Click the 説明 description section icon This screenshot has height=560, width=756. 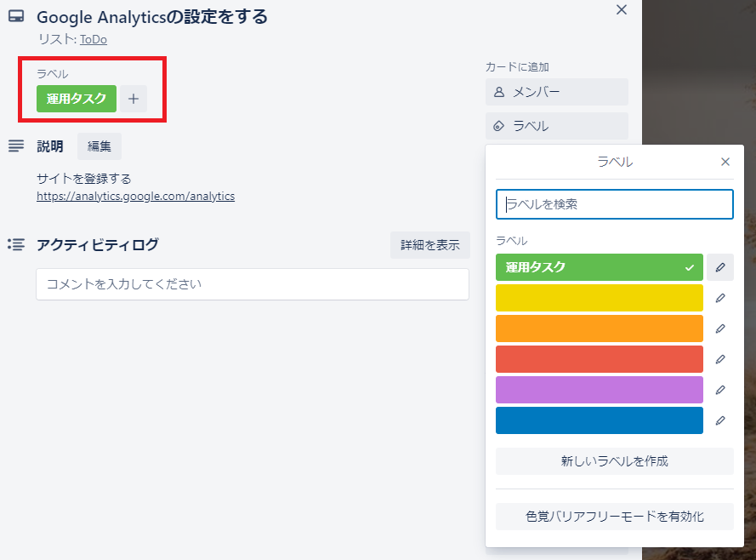click(15, 146)
